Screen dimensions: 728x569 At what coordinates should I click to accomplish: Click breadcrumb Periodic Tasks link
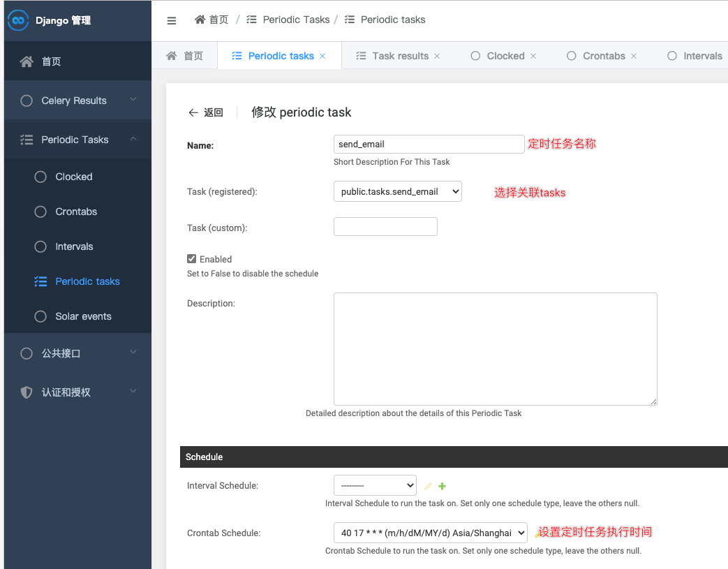[x=296, y=20]
